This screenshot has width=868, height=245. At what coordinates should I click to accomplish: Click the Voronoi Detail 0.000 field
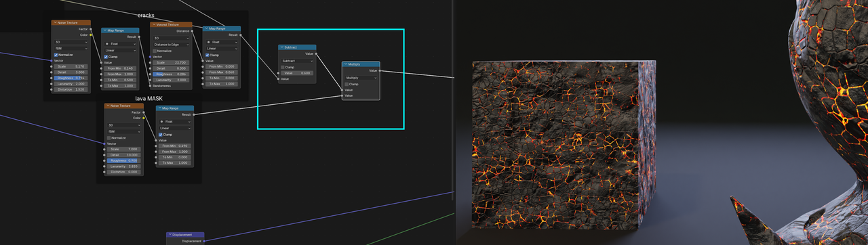[171, 68]
